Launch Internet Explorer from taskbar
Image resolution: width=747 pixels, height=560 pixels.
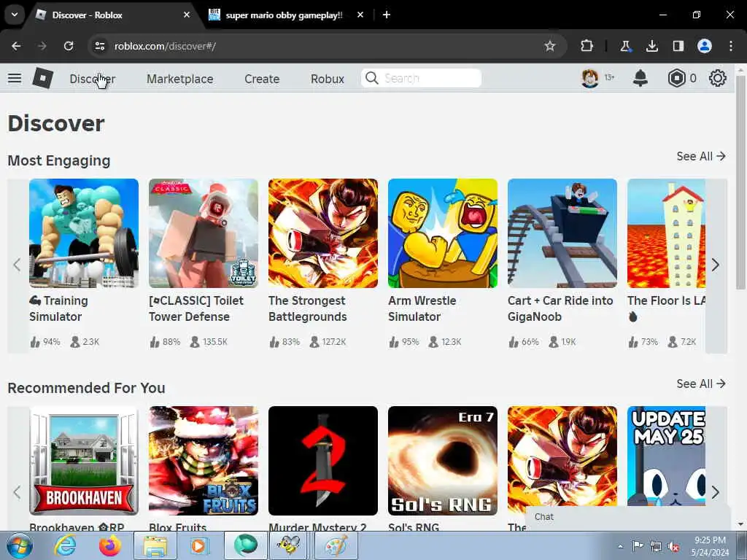65,545
